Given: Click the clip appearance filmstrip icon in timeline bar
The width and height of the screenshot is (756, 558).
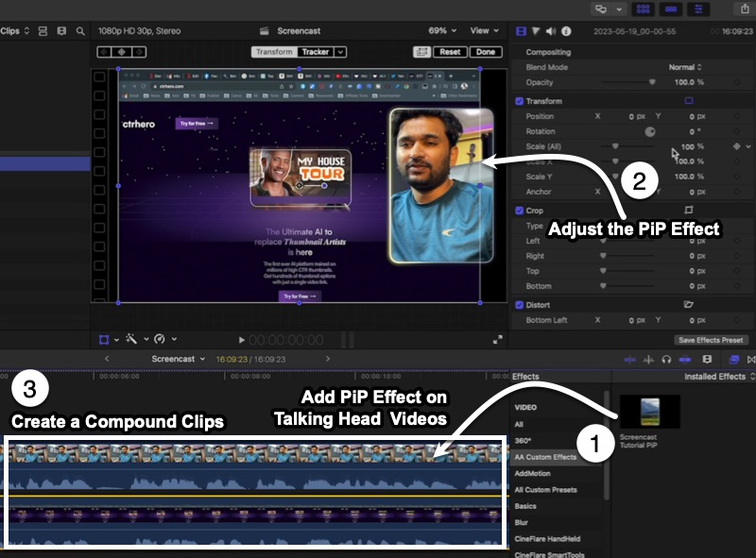Looking at the screenshot, I should coord(707,360).
